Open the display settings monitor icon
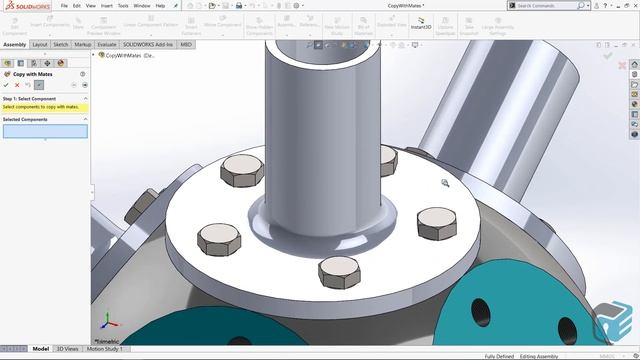The width and height of the screenshot is (640, 360). click(x=415, y=45)
